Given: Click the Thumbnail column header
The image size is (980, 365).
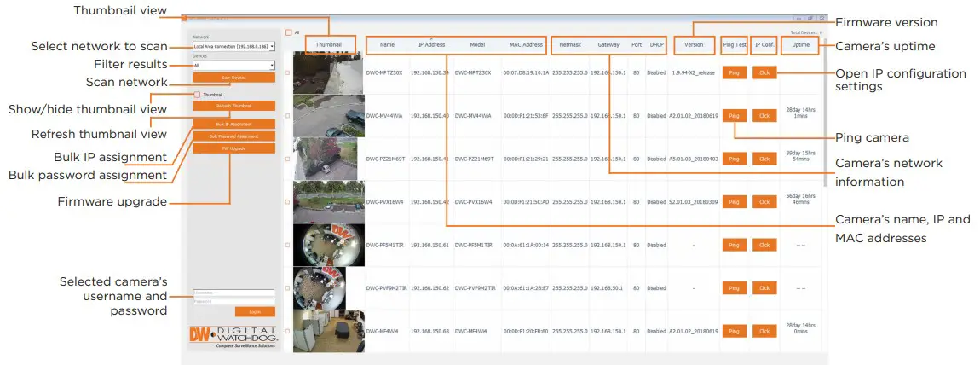Looking at the screenshot, I should point(328,45).
